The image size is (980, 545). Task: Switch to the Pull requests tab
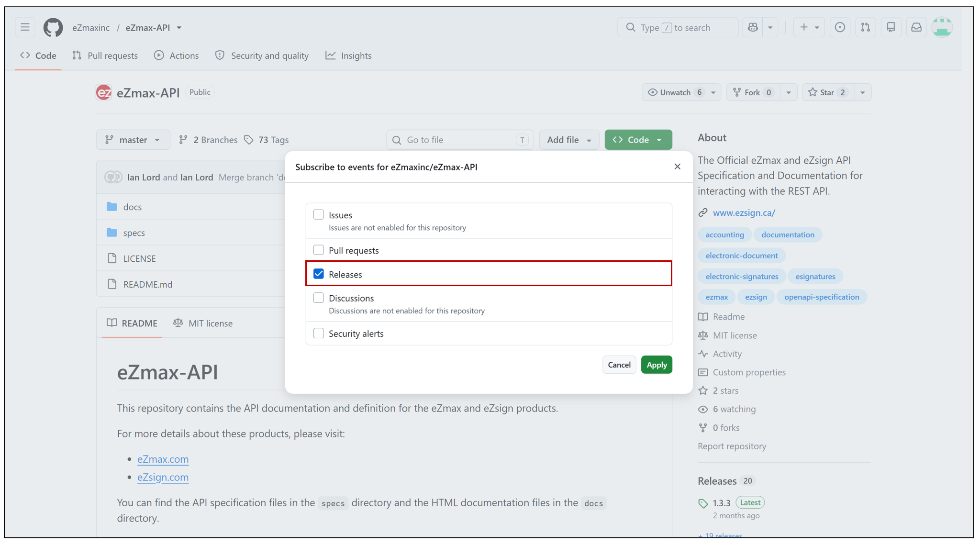coord(105,56)
